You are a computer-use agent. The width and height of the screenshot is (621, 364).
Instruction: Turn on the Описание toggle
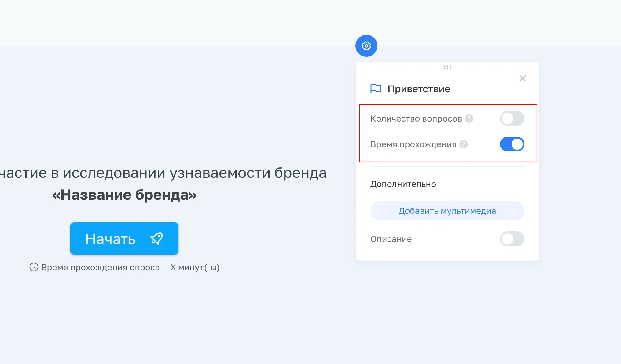tap(512, 239)
